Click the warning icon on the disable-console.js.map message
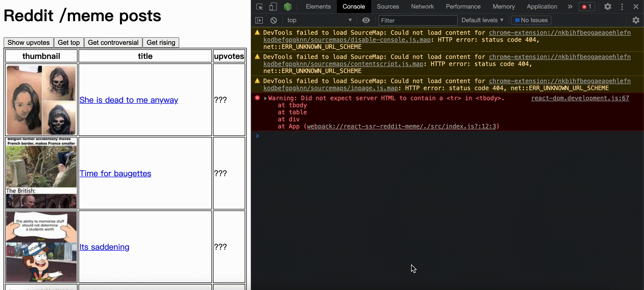The image size is (644, 290). pos(257,32)
